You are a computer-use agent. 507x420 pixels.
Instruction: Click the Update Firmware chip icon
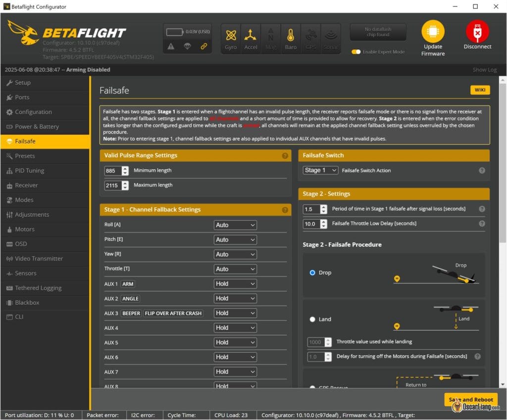pyautogui.click(x=433, y=31)
